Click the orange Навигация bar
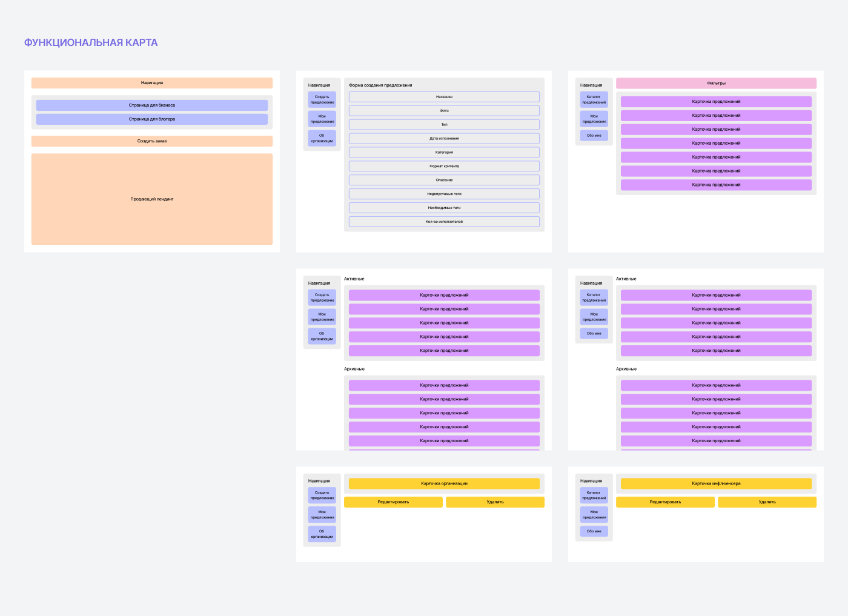Viewport: 848px width, 616px height. point(151,83)
